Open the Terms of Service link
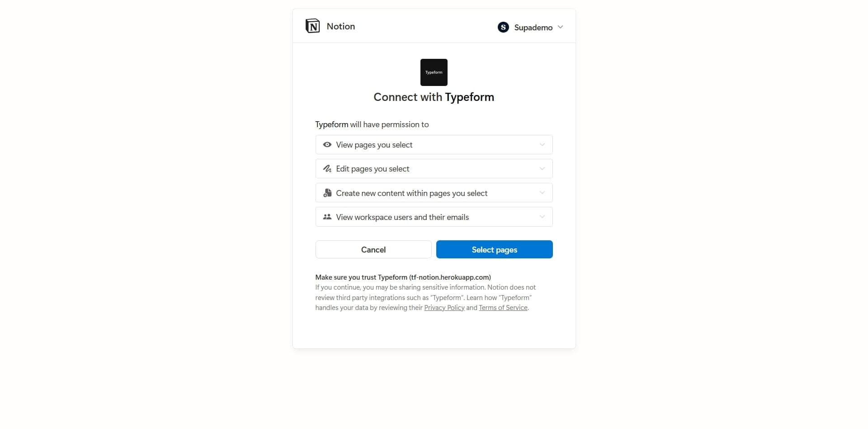Viewport: 868px width, 429px height. pyautogui.click(x=502, y=307)
